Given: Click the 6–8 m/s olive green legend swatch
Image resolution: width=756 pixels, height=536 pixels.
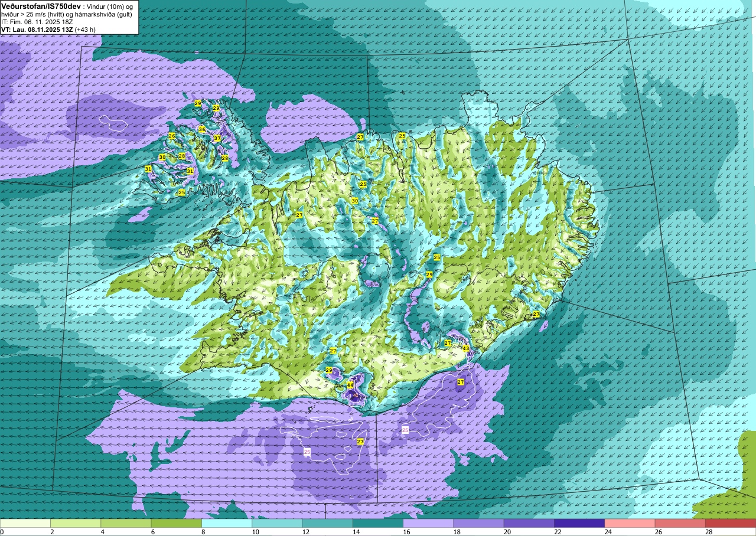Looking at the screenshot, I should pyautogui.click(x=177, y=523).
